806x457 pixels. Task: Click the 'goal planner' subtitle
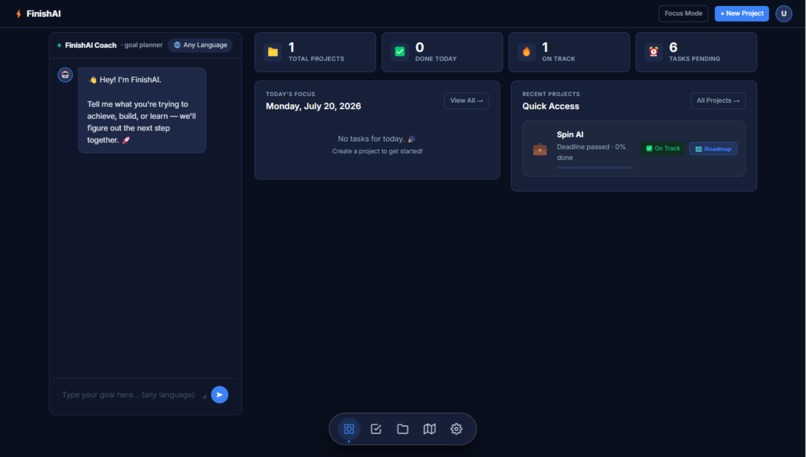pos(143,45)
